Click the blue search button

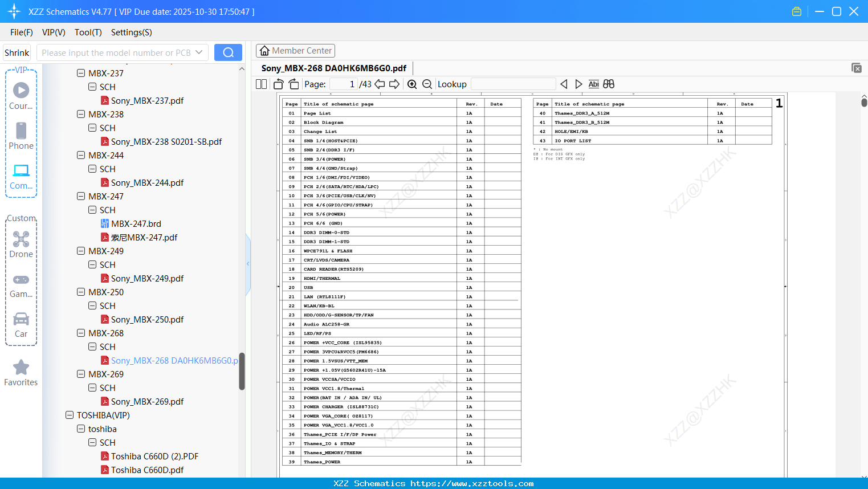tap(228, 52)
